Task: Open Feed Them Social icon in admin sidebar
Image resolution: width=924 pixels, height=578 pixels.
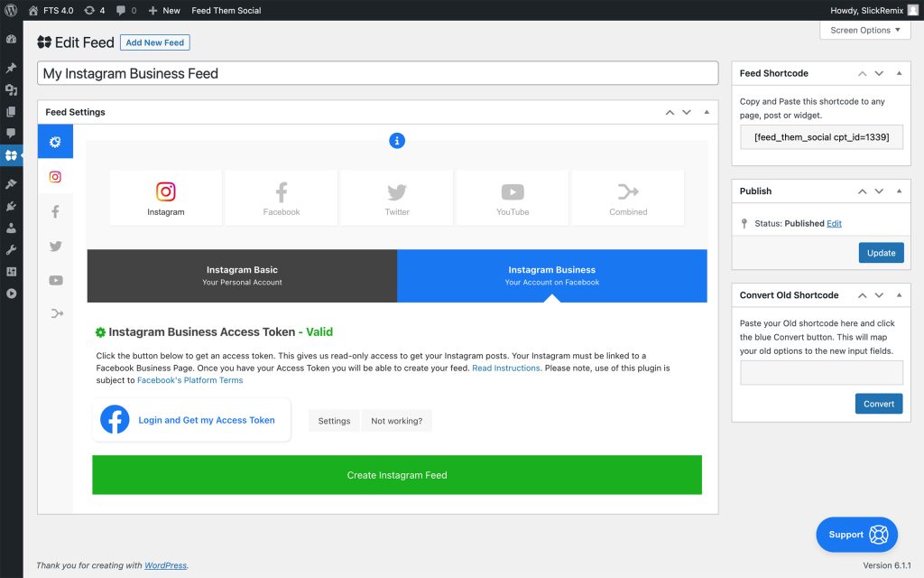Action: tap(11, 155)
